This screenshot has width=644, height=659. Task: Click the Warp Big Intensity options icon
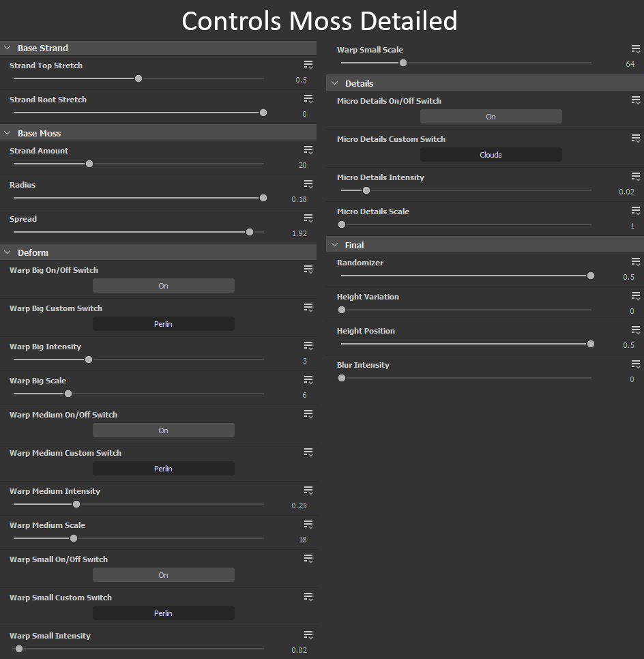click(x=308, y=346)
